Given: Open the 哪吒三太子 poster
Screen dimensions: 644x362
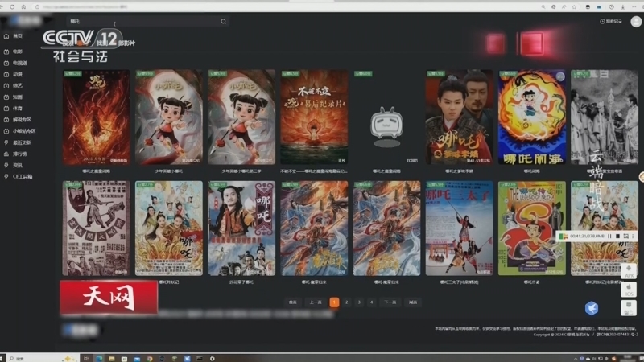Looking at the screenshot, I should (459, 228).
